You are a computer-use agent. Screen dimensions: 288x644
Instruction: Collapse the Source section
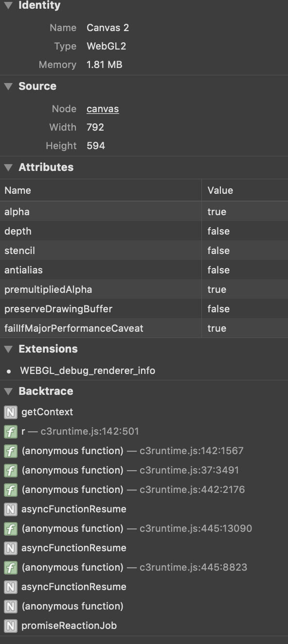[8, 86]
